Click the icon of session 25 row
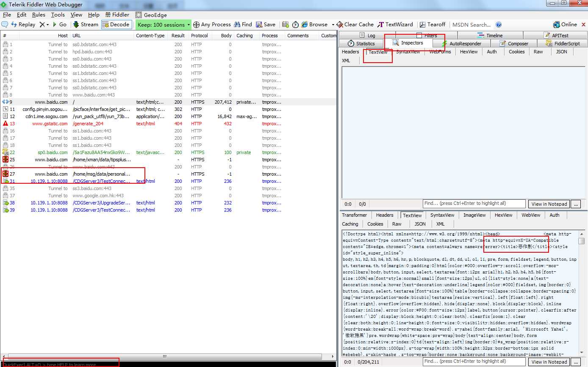588x367 pixels. click(6, 160)
